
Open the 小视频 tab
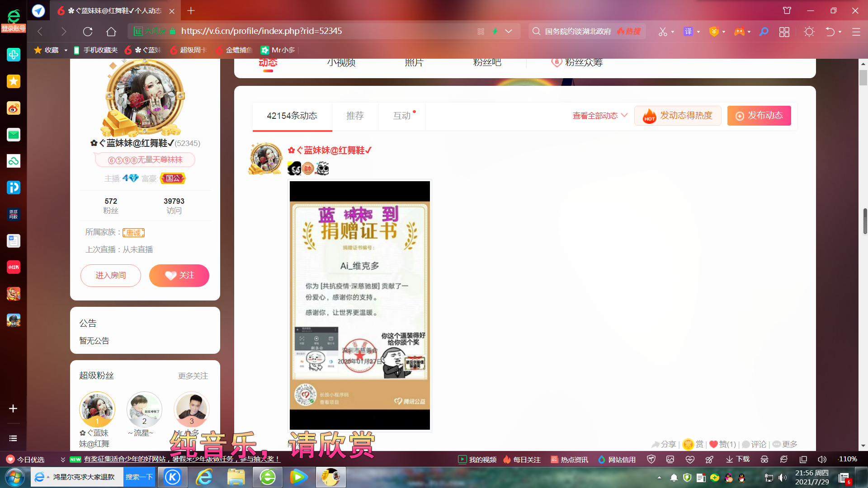(341, 62)
